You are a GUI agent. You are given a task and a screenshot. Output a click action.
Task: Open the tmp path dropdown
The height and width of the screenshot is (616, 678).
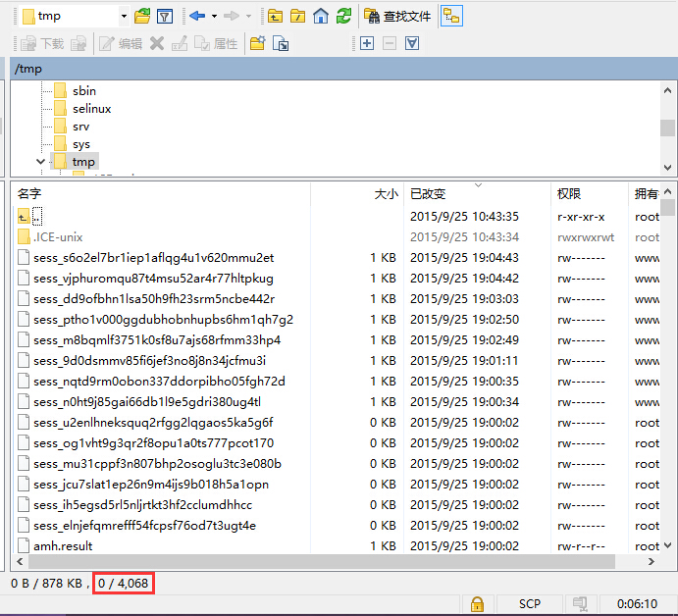coord(124,16)
